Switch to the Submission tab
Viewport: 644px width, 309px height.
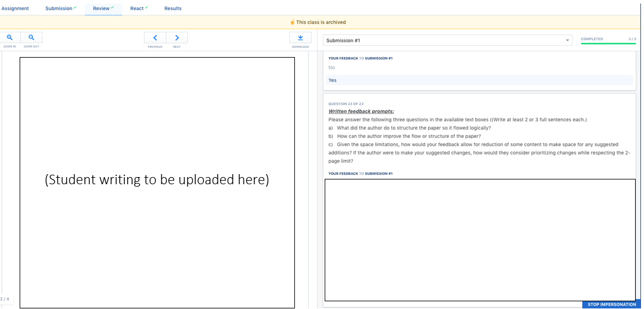59,8
